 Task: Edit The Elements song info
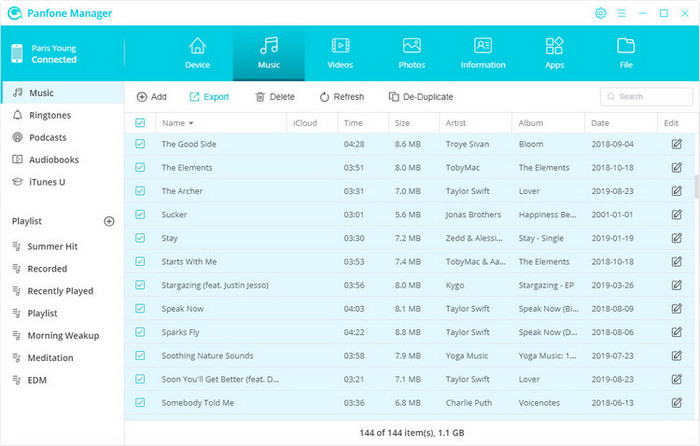pyautogui.click(x=677, y=167)
